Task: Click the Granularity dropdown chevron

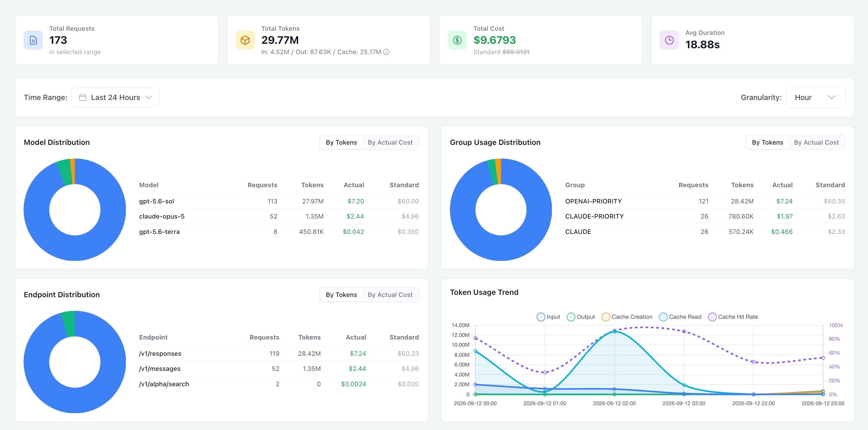Action: click(831, 98)
